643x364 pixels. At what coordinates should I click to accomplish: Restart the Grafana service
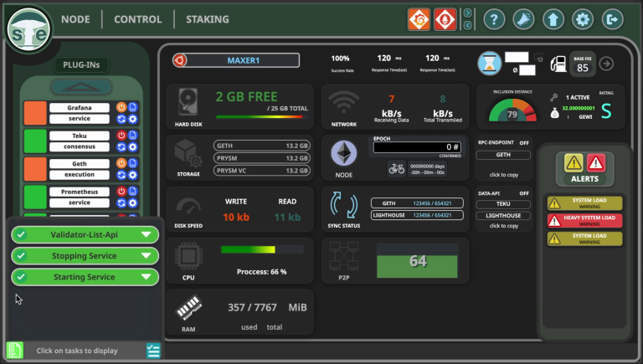[121, 120]
